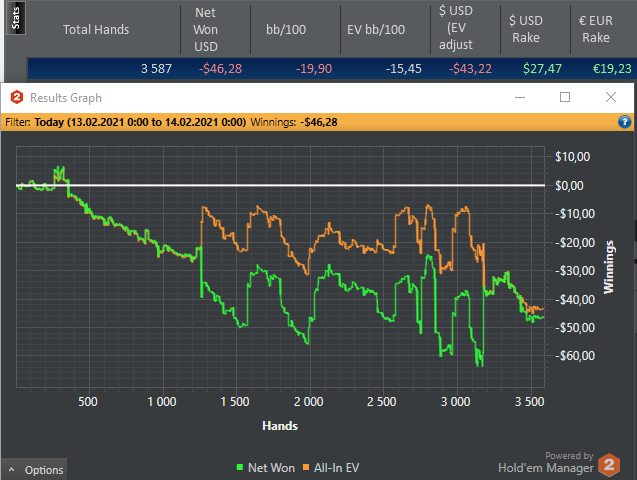Click the Hold'em Manager 2 logo in title bar
The width and height of the screenshot is (637, 480).
tap(17, 97)
